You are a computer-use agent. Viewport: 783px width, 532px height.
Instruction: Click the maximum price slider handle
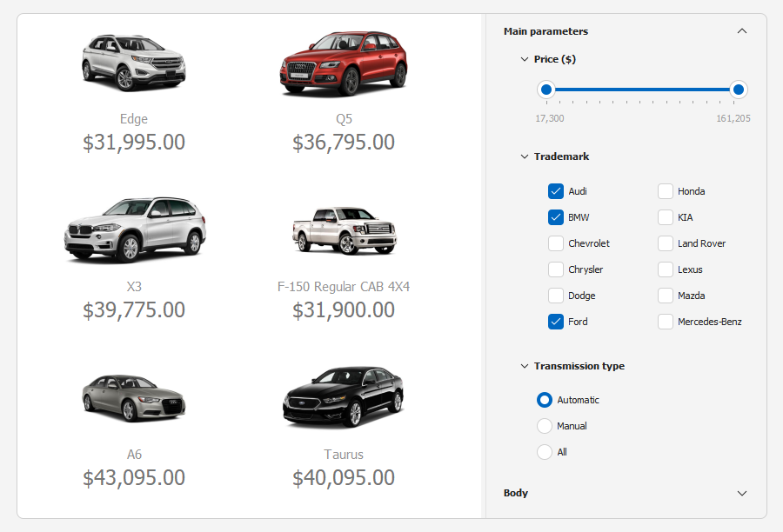[x=738, y=90]
